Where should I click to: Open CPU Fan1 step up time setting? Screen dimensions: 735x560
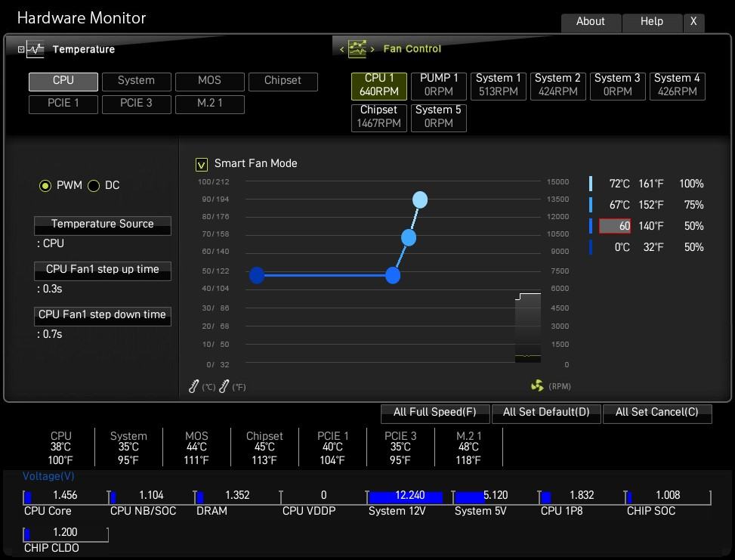[x=103, y=271]
